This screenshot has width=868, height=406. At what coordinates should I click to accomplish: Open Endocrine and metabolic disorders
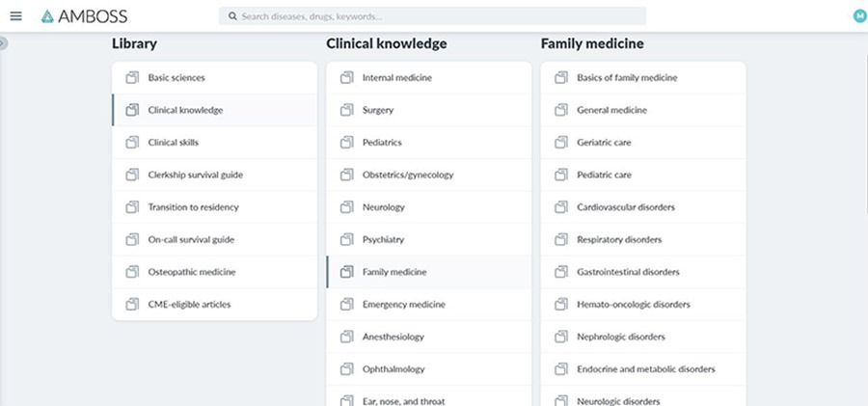point(645,369)
